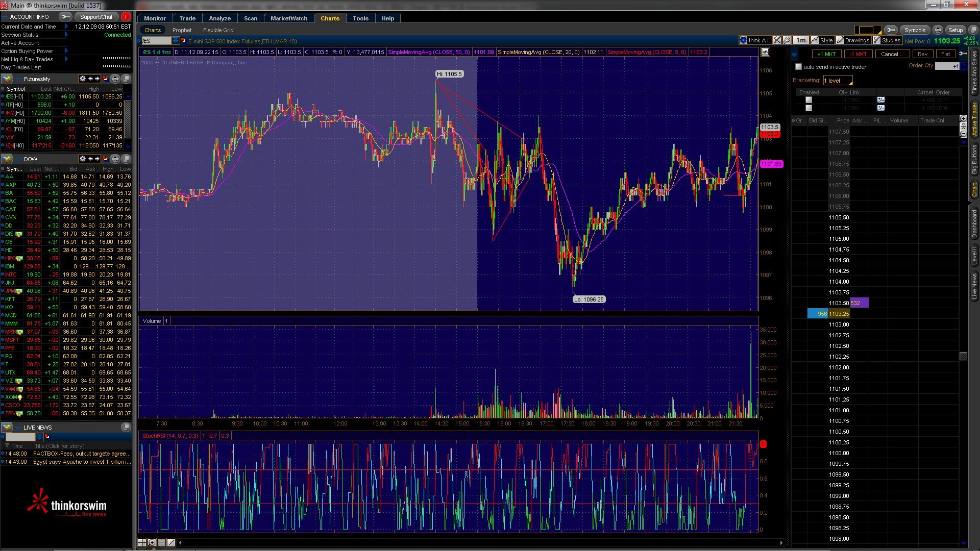The image size is (980, 551).
Task: Open the Studies menu
Action: pyautogui.click(x=887, y=40)
